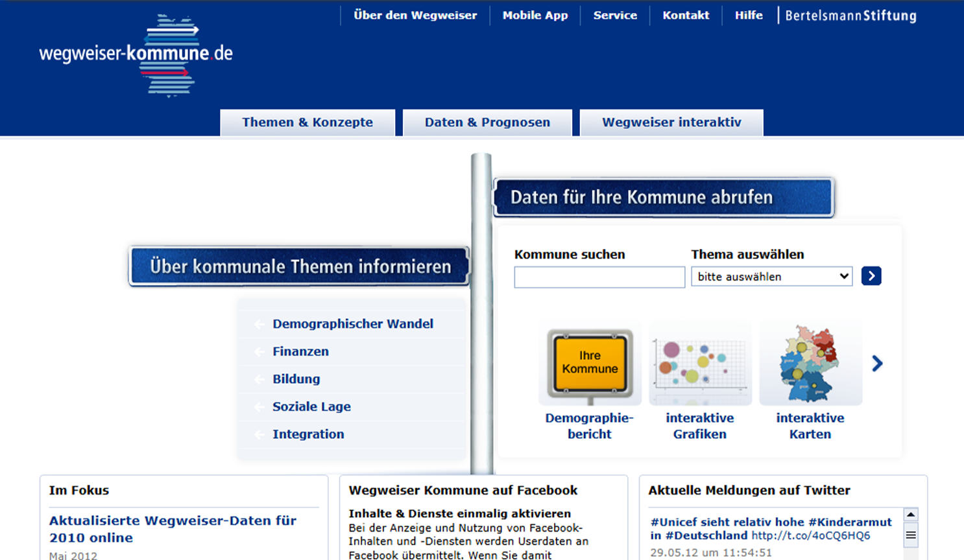The width and height of the screenshot is (964, 560).
Task: Click 'Wegweiser Kommune auf Facebook' heading
Action: point(463,491)
